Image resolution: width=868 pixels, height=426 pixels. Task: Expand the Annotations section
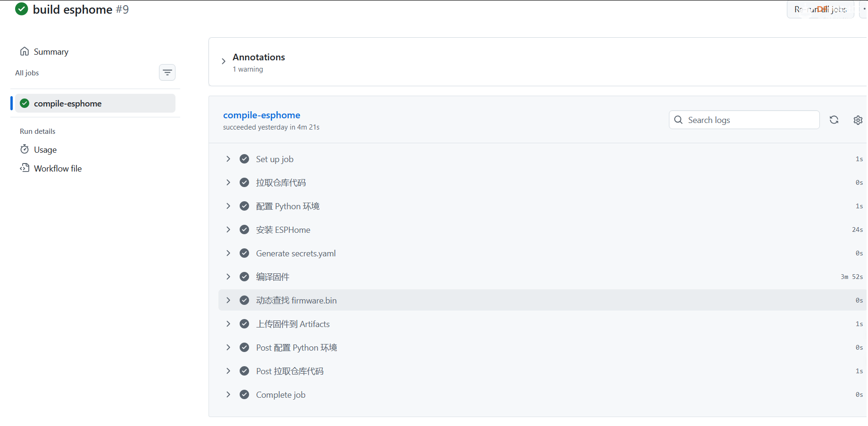point(224,61)
